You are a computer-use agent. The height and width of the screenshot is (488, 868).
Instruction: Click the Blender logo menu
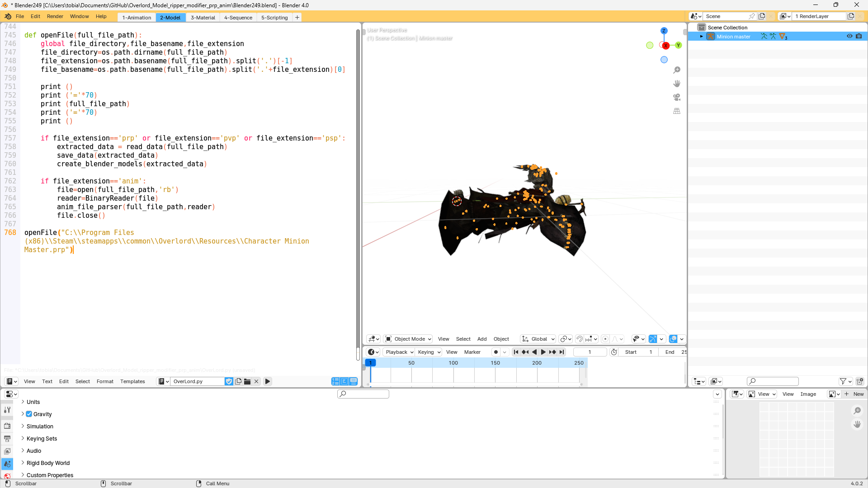pos(8,16)
